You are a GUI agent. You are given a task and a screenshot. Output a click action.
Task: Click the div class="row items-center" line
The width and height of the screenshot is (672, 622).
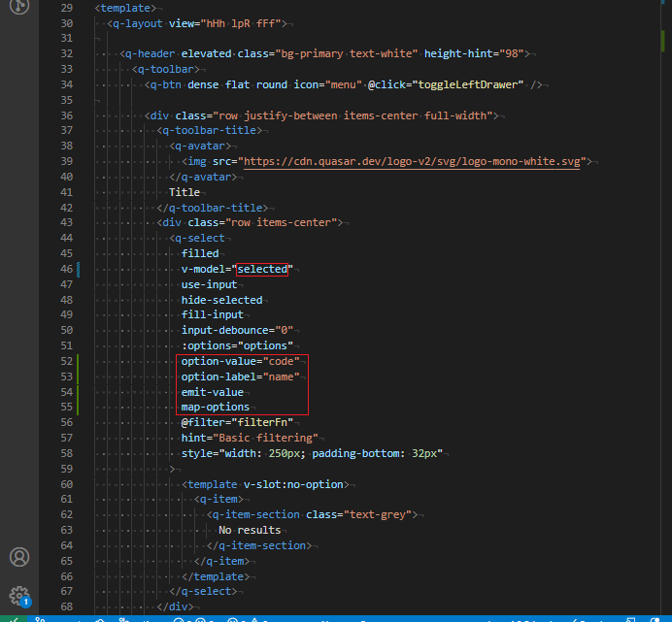point(250,223)
